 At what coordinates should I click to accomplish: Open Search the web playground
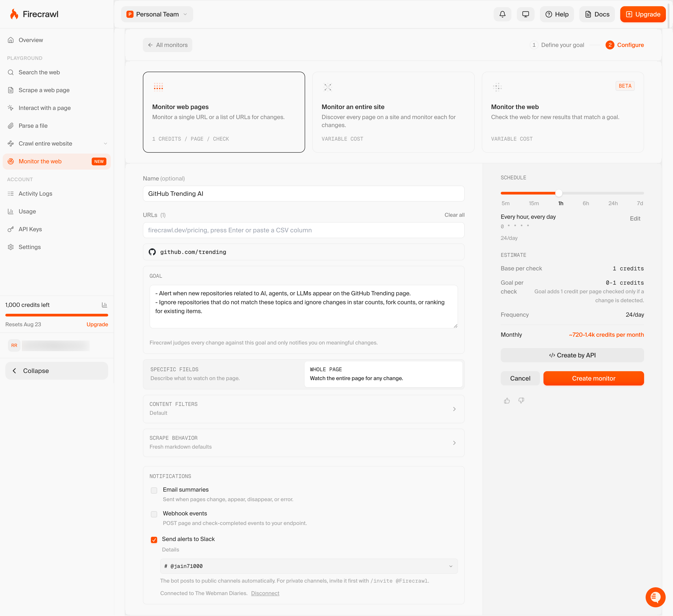point(57,73)
